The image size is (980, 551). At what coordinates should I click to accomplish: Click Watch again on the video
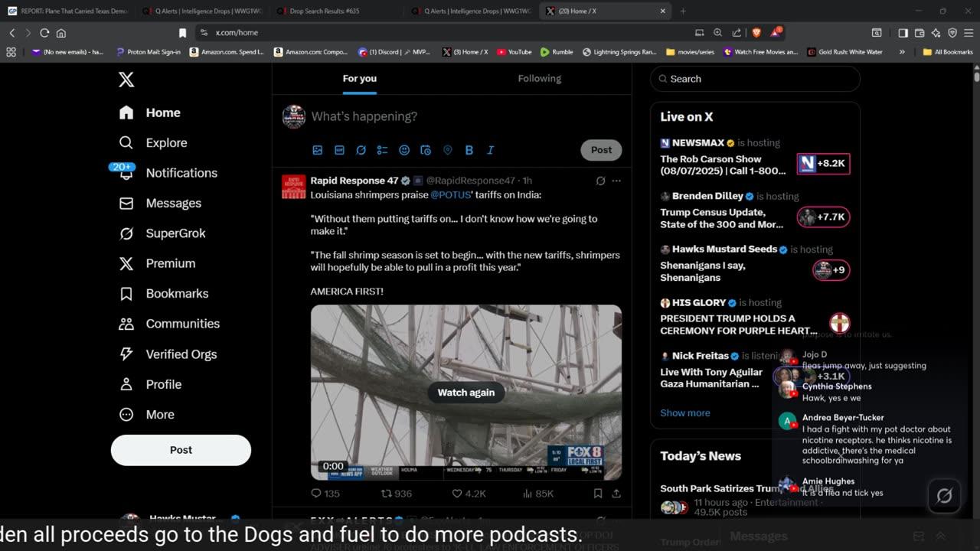coord(465,393)
